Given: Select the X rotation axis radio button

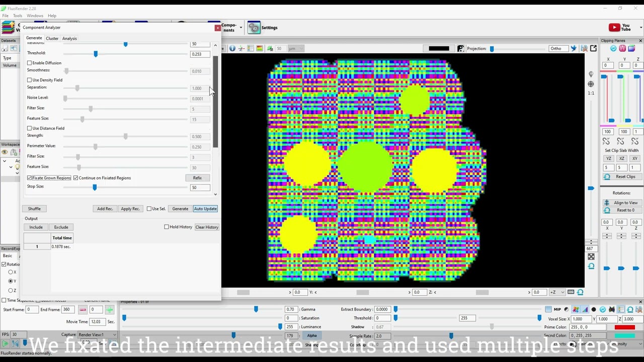Looking at the screenshot, I should coord(11,272).
